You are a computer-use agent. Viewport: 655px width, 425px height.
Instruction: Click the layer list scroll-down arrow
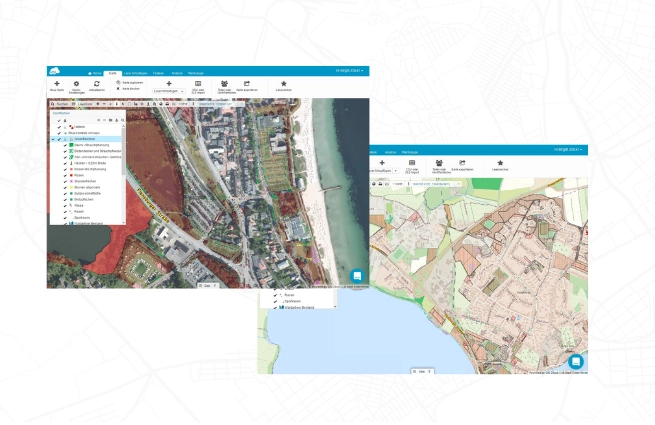(124, 222)
